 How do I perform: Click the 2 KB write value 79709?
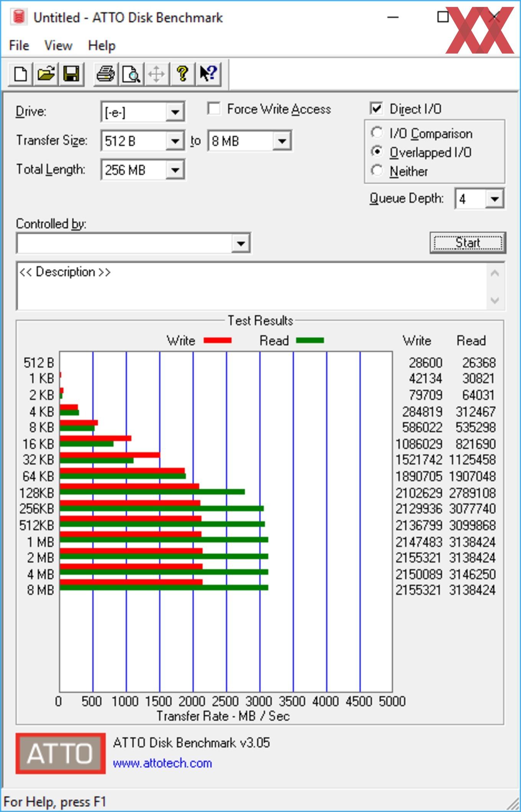pyautogui.click(x=426, y=394)
